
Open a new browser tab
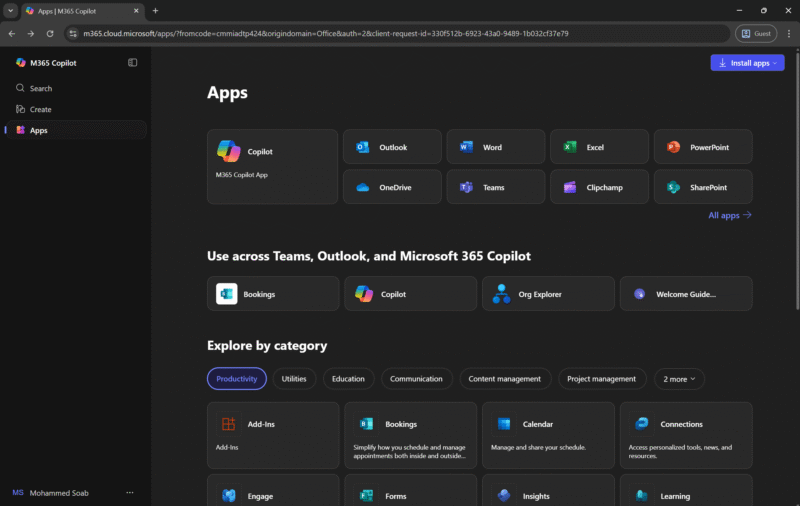pyautogui.click(x=156, y=10)
